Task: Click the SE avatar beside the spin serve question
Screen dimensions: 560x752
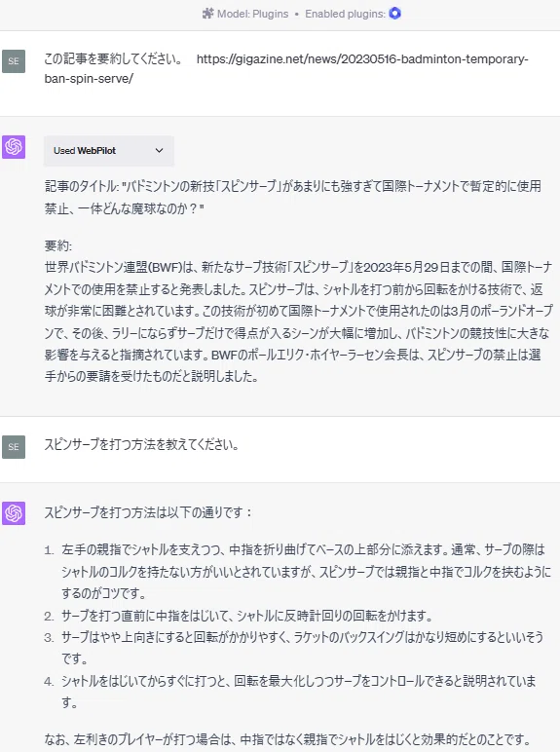Action: coord(14,446)
